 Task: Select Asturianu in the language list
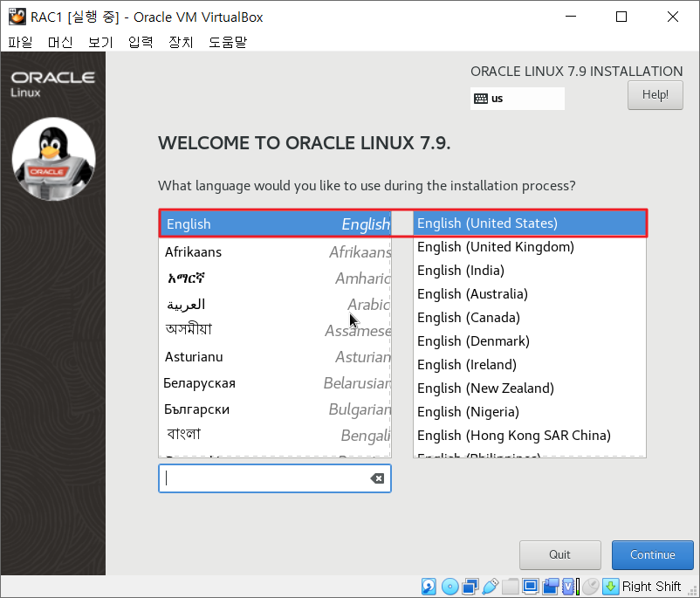click(275, 357)
